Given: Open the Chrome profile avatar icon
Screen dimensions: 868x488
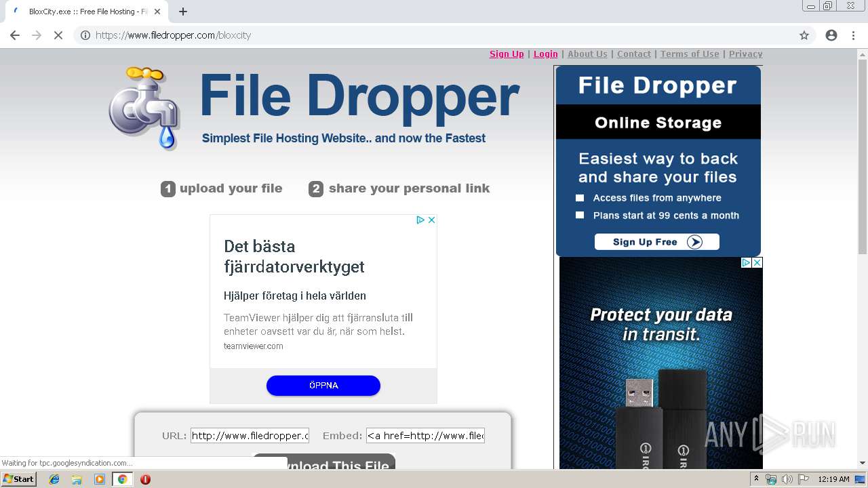Looking at the screenshot, I should click(831, 35).
